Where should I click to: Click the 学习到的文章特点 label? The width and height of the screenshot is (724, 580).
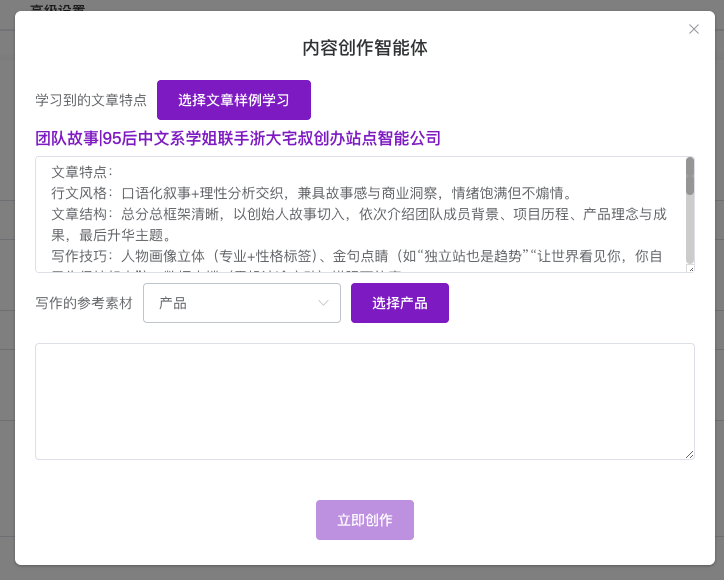pos(91,100)
